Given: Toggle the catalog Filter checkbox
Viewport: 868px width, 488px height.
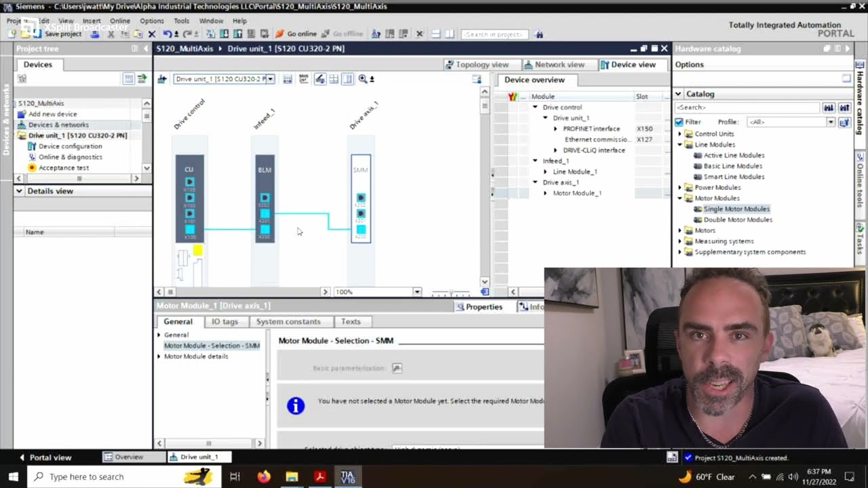Looking at the screenshot, I should [679, 122].
